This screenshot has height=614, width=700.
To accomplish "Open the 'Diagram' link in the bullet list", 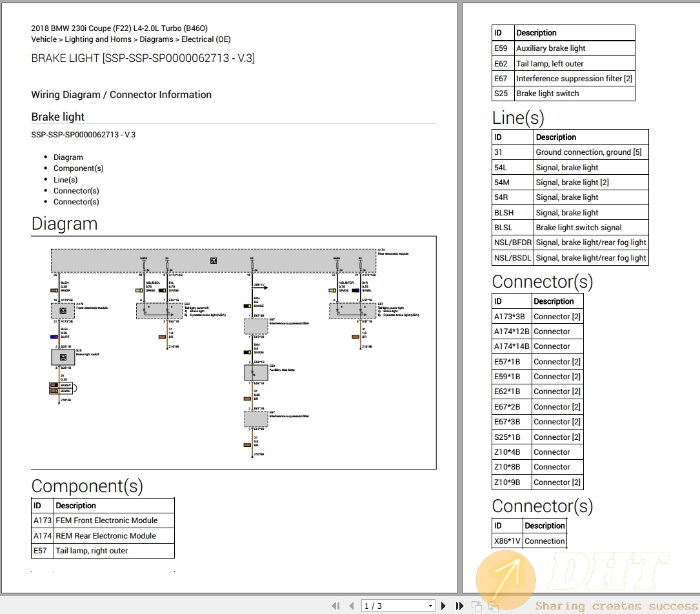I will click(x=68, y=157).
